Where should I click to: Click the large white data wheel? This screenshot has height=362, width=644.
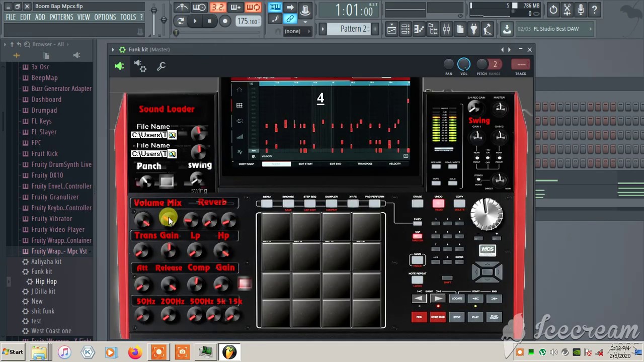487,214
